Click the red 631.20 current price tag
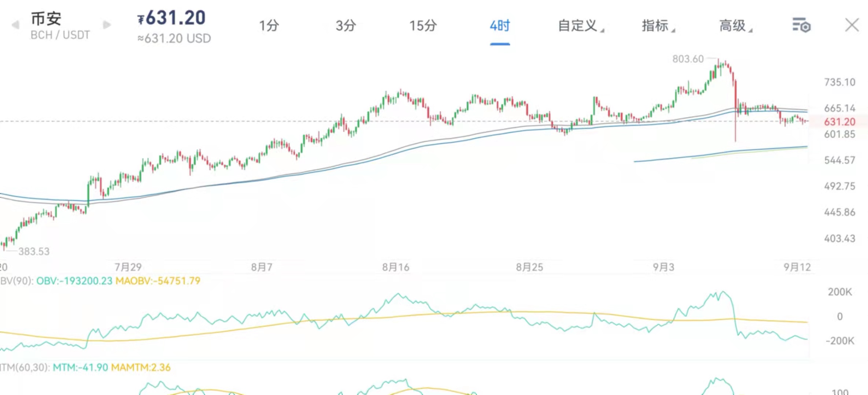The height and width of the screenshot is (395, 868). point(839,122)
